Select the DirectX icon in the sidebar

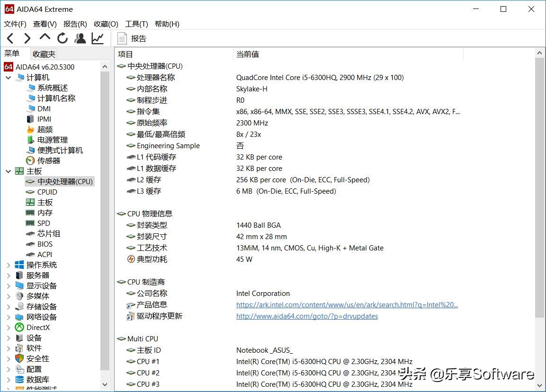tap(19, 327)
